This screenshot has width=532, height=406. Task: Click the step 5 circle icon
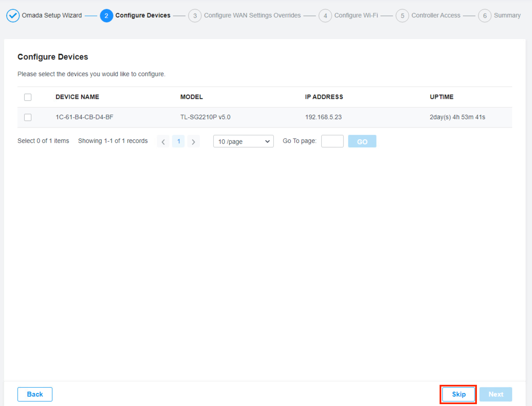(x=402, y=16)
